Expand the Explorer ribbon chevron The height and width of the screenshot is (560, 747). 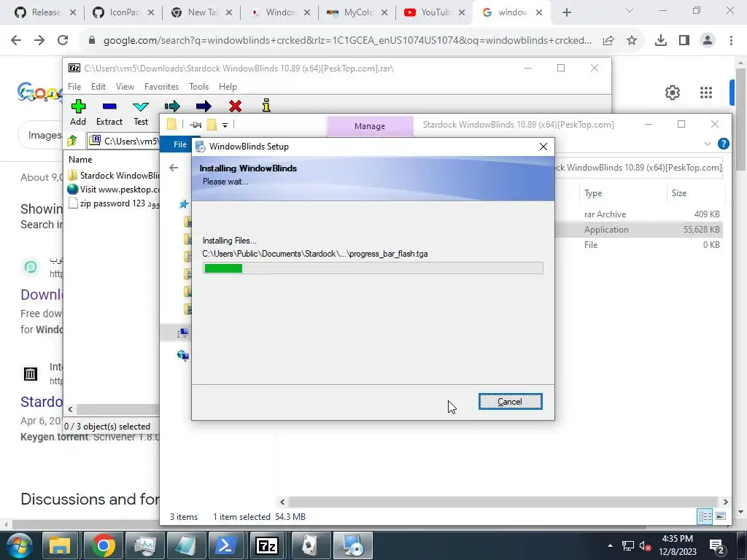click(708, 144)
